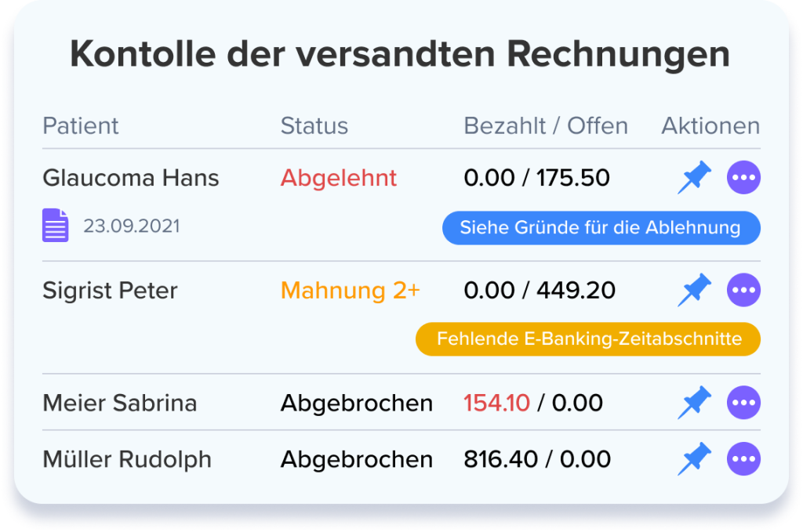
Task: Click the orange 'Mahnung 2+' status
Action: coord(351,291)
